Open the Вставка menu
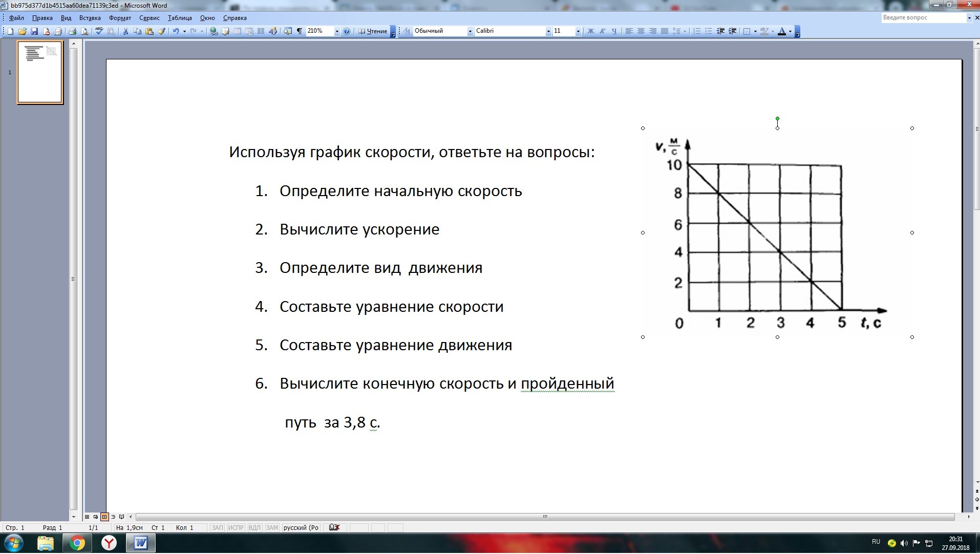 coord(90,18)
